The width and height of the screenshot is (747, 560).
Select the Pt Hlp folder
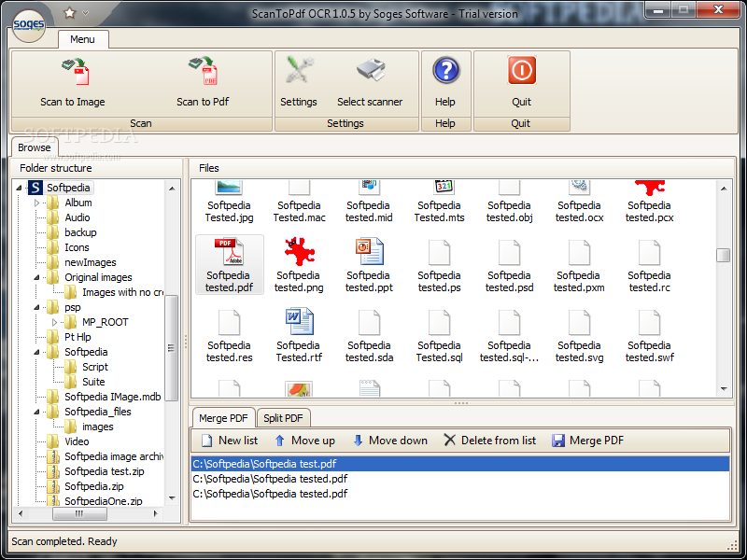click(x=69, y=337)
